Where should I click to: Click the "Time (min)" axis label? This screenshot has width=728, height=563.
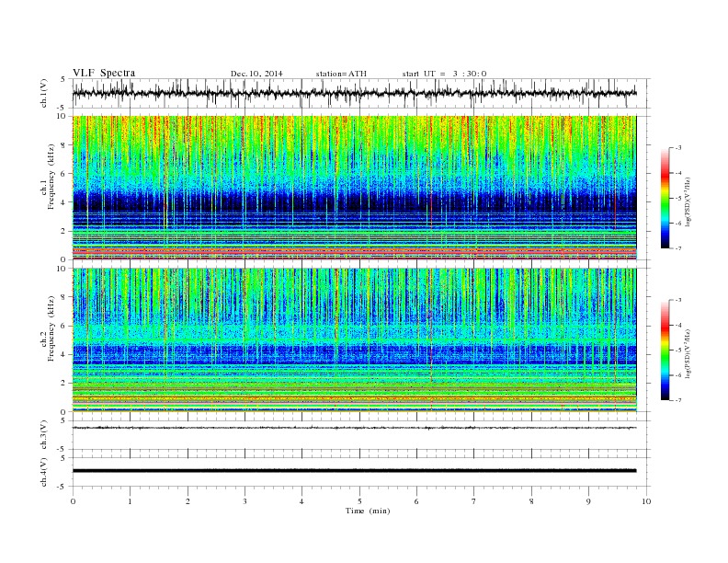click(x=368, y=511)
